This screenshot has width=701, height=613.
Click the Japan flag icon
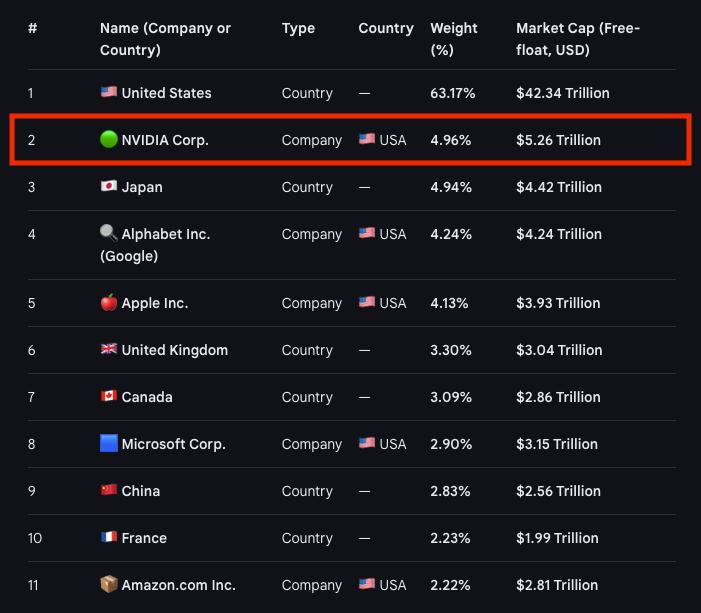coord(109,186)
